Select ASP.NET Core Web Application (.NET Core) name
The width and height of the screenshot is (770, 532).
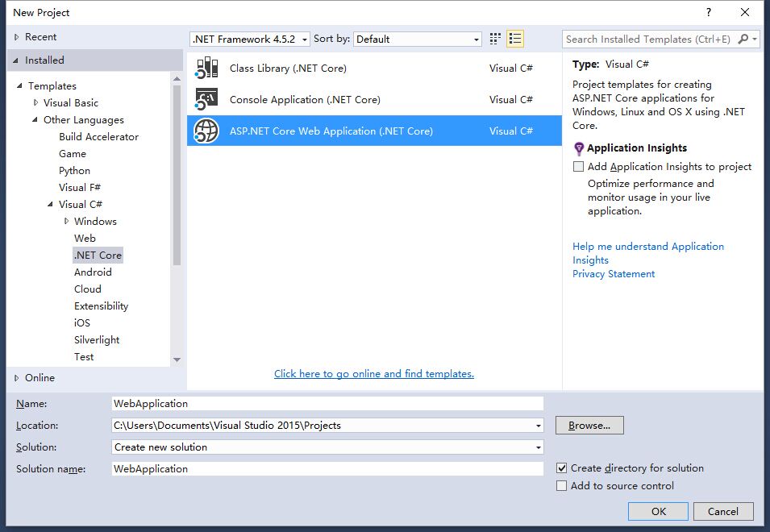[x=331, y=131]
